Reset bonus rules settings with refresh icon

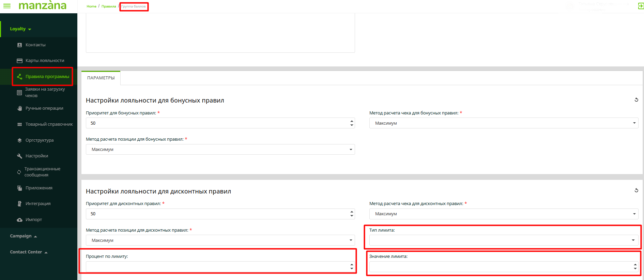point(636,100)
